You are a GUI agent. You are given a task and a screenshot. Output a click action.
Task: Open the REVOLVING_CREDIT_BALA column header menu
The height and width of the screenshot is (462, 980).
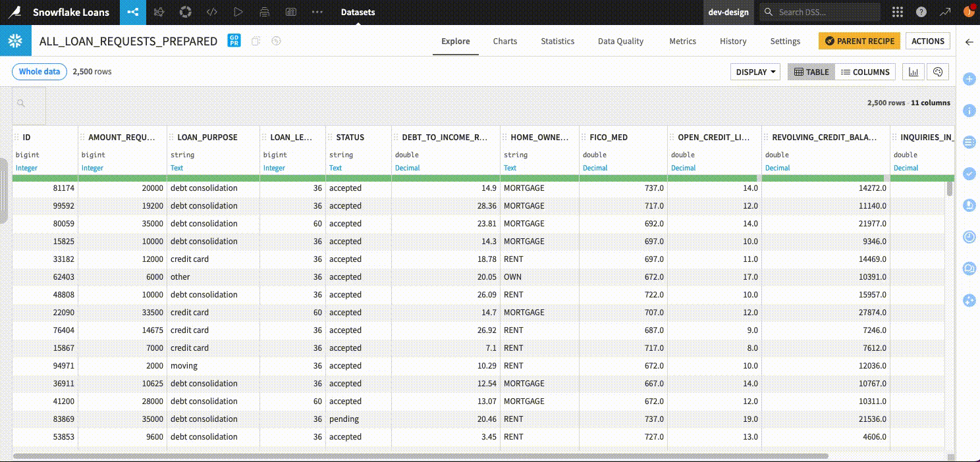click(825, 138)
